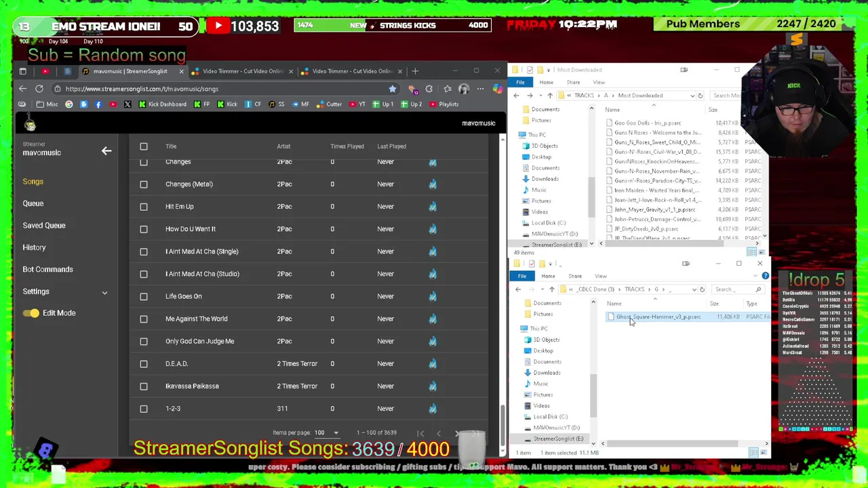Open the Misc bookmarks folder

click(47, 104)
